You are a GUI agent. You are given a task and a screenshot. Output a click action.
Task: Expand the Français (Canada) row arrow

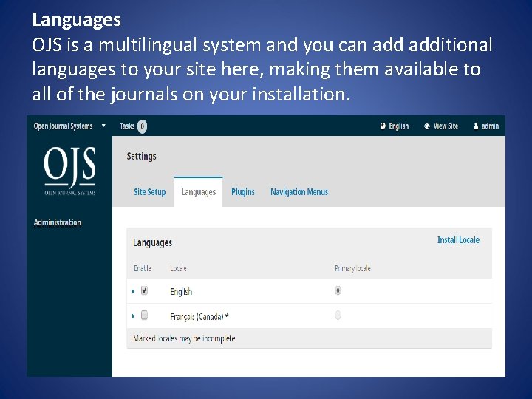133,316
